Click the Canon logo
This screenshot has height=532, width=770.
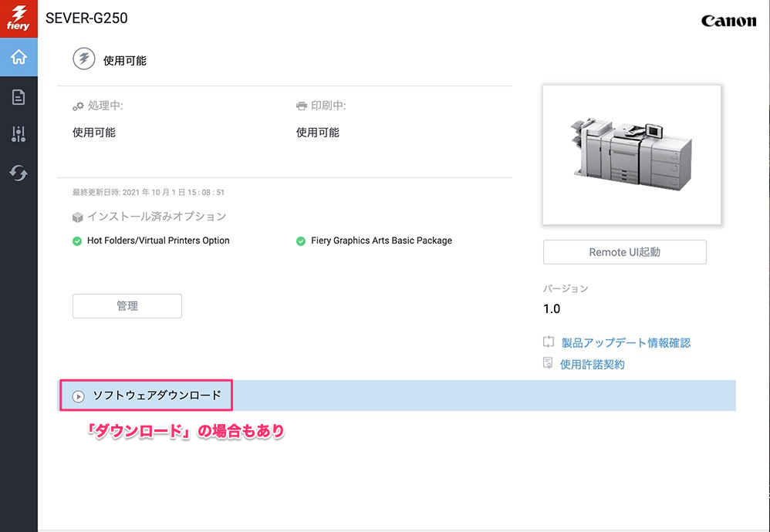(x=729, y=21)
